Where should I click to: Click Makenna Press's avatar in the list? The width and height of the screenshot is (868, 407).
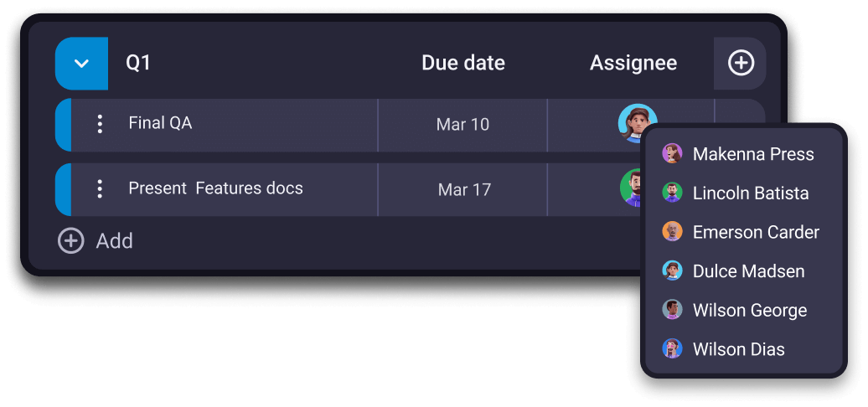672,154
